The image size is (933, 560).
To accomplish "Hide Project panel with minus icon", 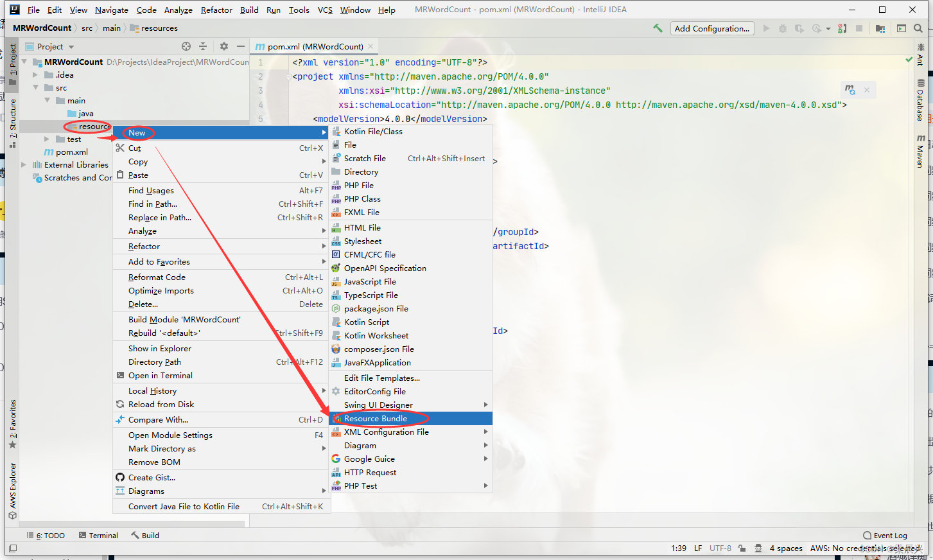I will click(241, 46).
